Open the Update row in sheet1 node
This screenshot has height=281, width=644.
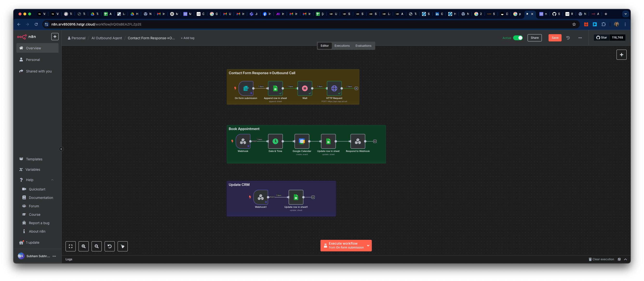[296, 197]
